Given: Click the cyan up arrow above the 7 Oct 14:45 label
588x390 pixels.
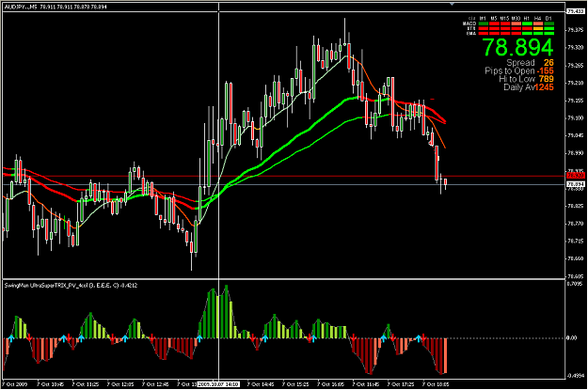Looking at the screenshot, I should click(264, 338).
